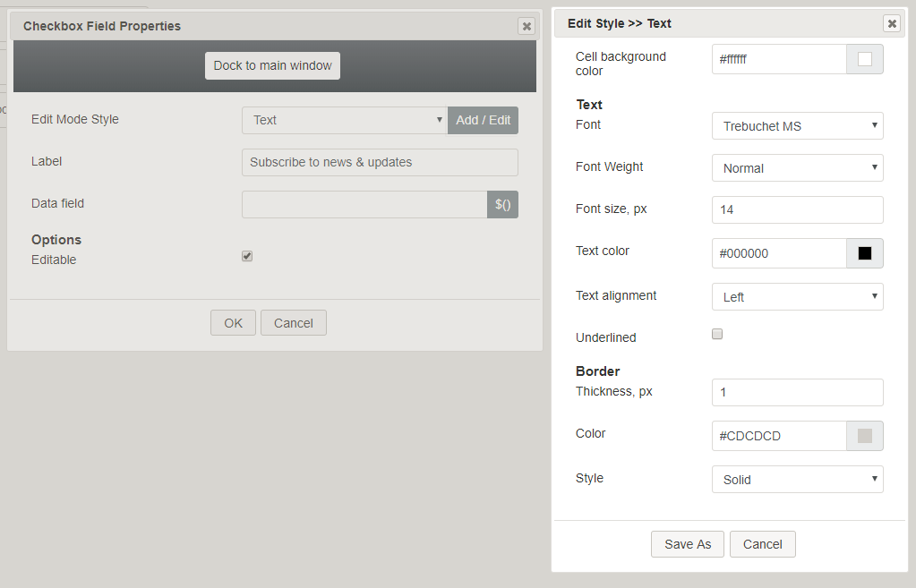Click the Save As button
Viewport: 916px width, 588px height.
tap(688, 544)
